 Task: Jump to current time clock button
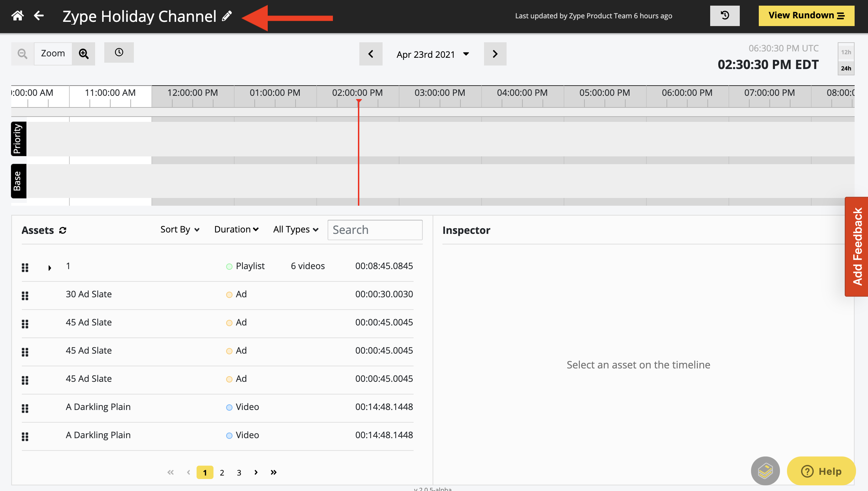click(x=119, y=52)
